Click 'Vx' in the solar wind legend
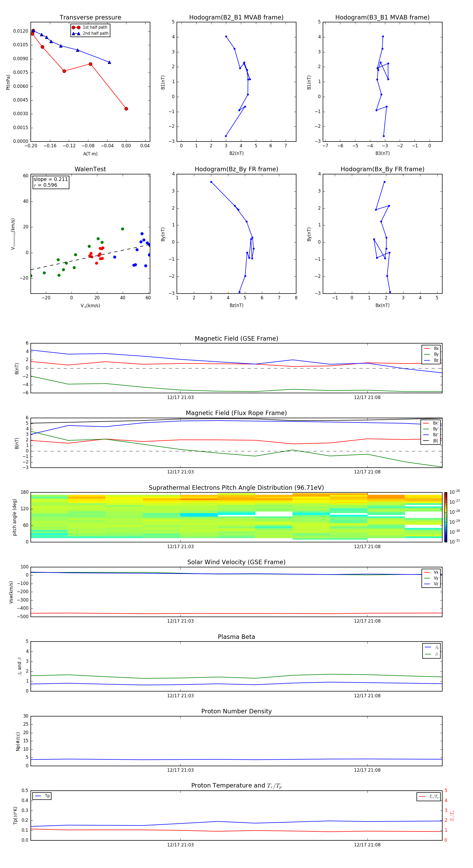The width and height of the screenshot is (473, 868). [x=431, y=572]
